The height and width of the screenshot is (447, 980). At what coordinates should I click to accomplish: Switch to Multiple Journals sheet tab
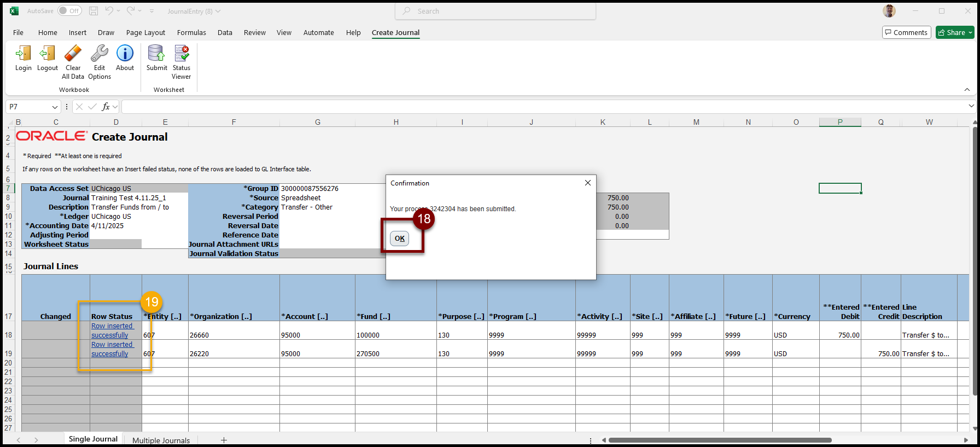[161, 440]
